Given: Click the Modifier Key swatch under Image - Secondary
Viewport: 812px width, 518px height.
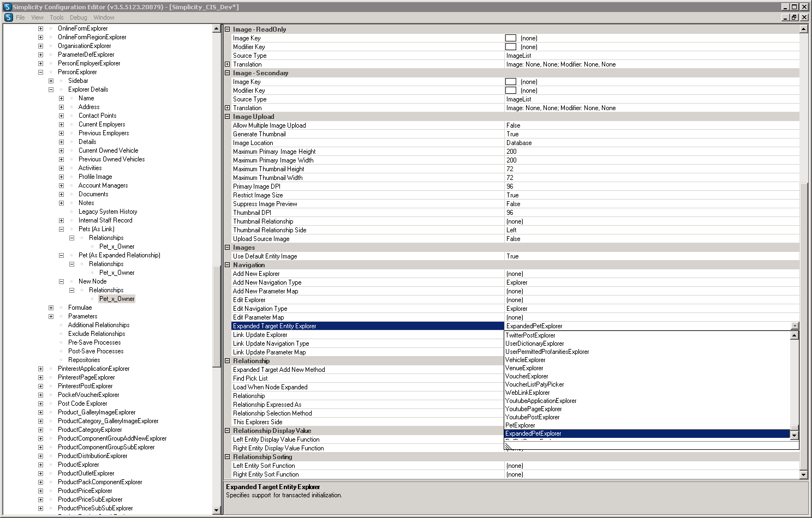Looking at the screenshot, I should 511,91.
